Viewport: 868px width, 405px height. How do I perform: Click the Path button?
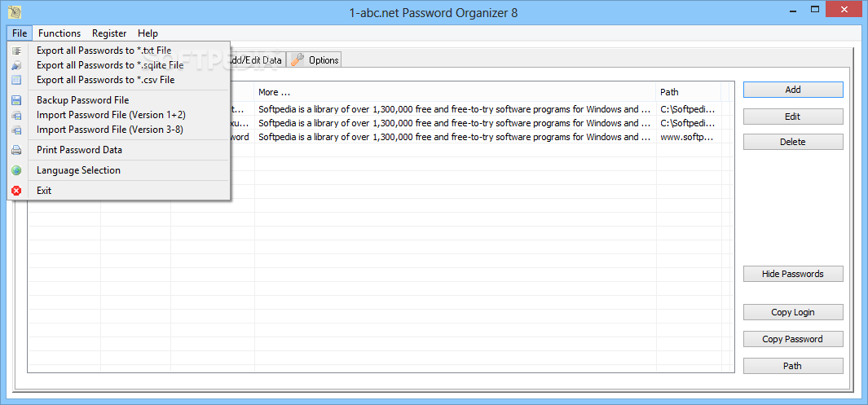pyautogui.click(x=793, y=366)
